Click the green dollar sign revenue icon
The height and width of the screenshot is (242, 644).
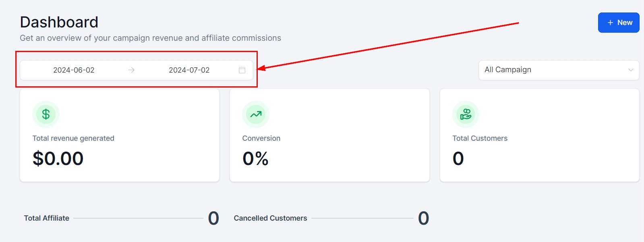(x=46, y=115)
